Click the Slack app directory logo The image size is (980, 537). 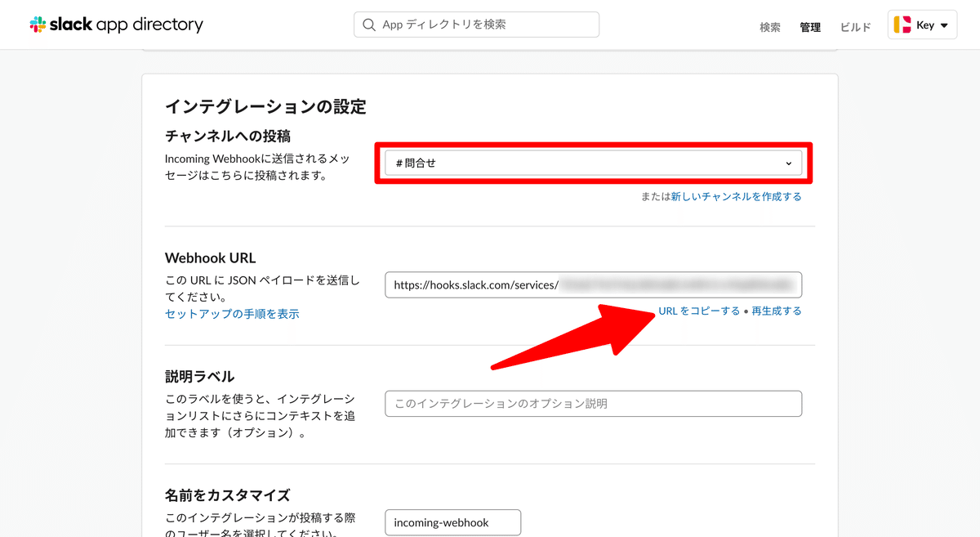coord(116,24)
